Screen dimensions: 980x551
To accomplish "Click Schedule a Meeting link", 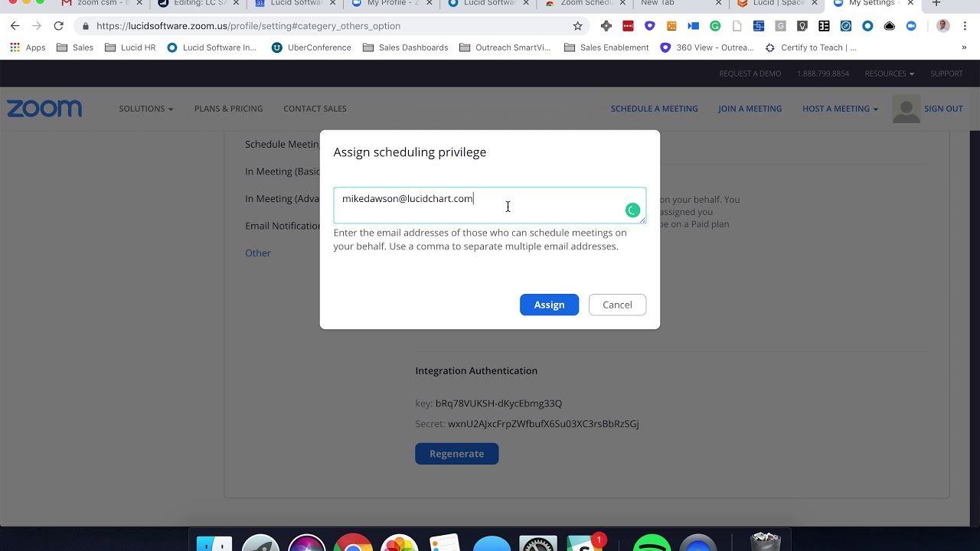I will (x=655, y=109).
